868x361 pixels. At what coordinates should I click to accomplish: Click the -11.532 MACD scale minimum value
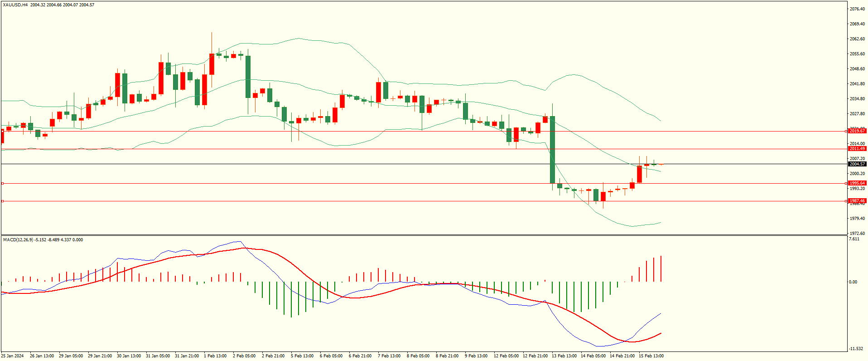click(x=856, y=349)
